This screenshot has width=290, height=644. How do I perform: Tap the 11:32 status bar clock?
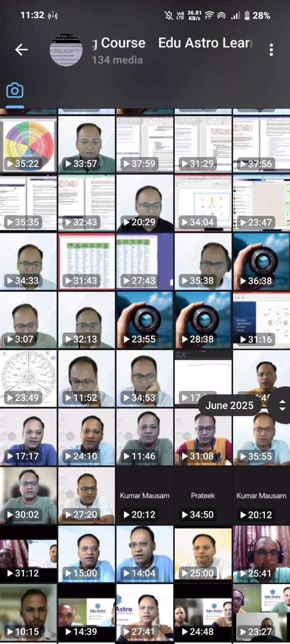(32, 15)
